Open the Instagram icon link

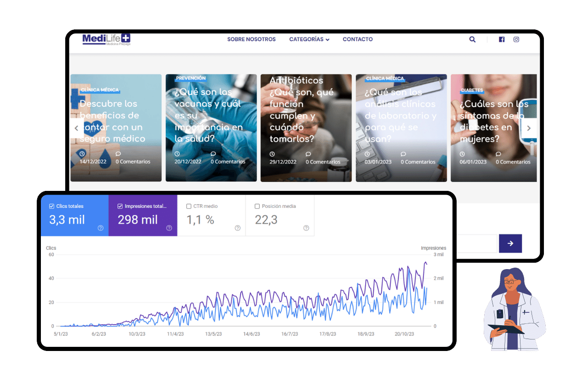(516, 40)
